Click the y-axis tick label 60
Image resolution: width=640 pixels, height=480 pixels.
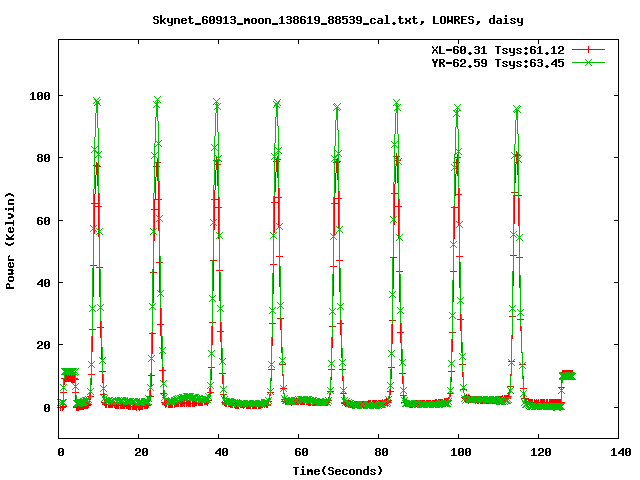[43, 221]
